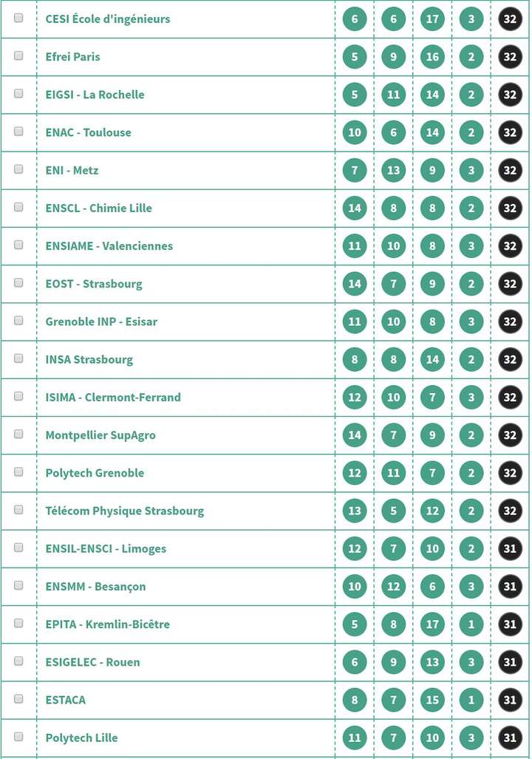
Task: Open the EIGSI - La Rochelle link
Action: (x=95, y=95)
